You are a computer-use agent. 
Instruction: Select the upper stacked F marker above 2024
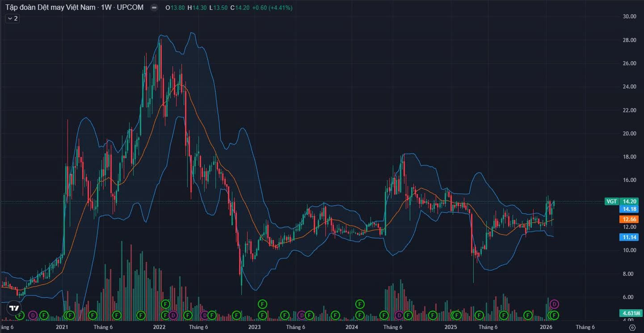tap(360, 304)
